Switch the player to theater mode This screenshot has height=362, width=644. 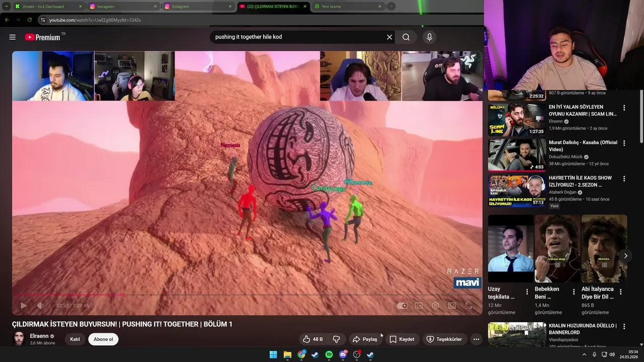[452, 306]
